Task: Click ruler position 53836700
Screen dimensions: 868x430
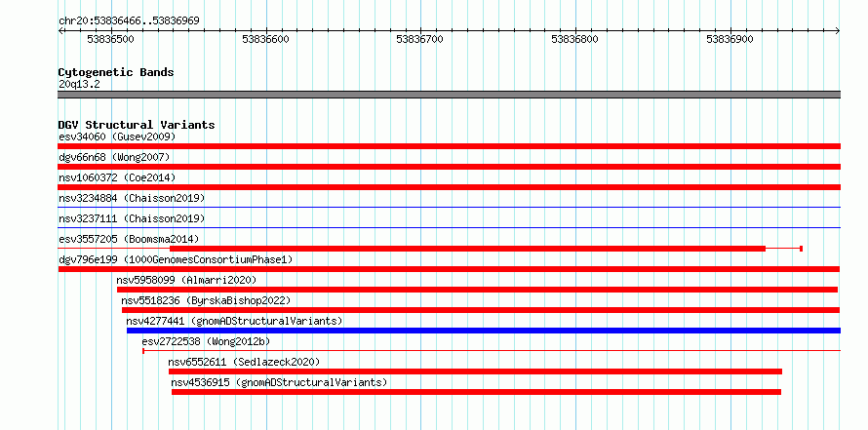Action: 420,39
